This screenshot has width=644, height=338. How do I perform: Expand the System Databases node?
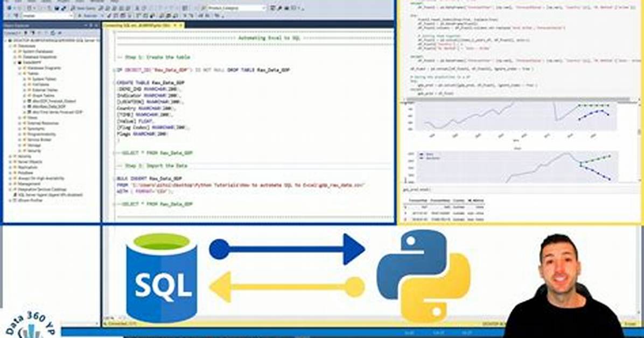click(x=15, y=52)
